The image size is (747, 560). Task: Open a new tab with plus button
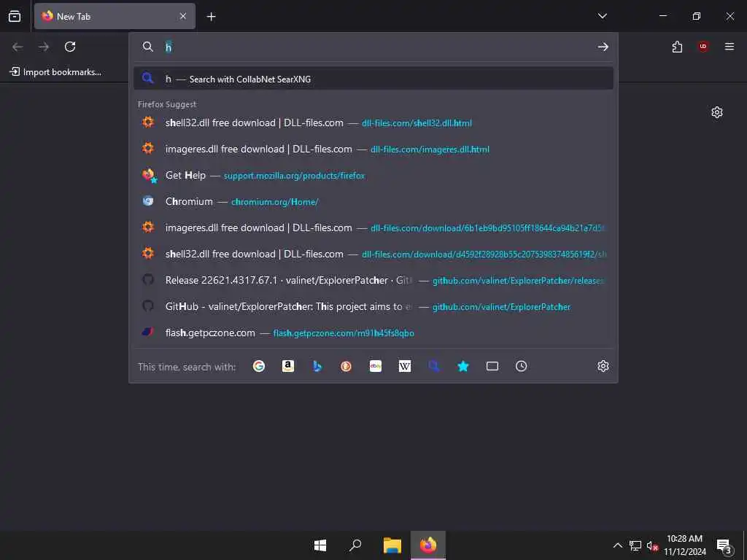click(211, 17)
